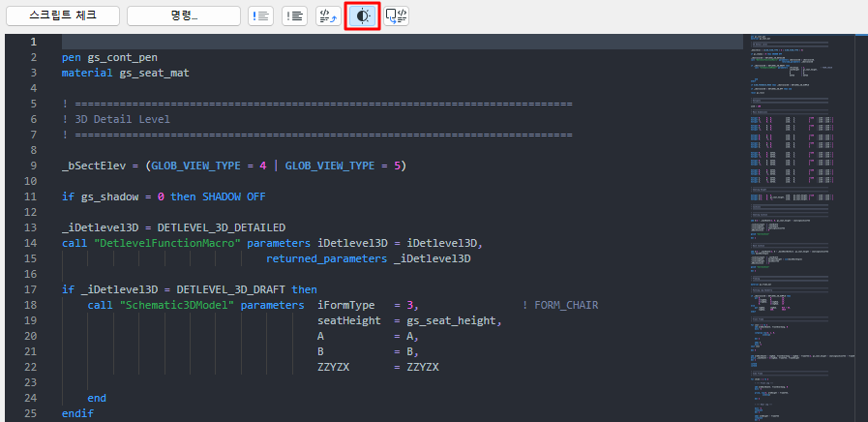Open the 명령... commands button
The width and height of the screenshot is (868, 422).
click(x=184, y=16)
